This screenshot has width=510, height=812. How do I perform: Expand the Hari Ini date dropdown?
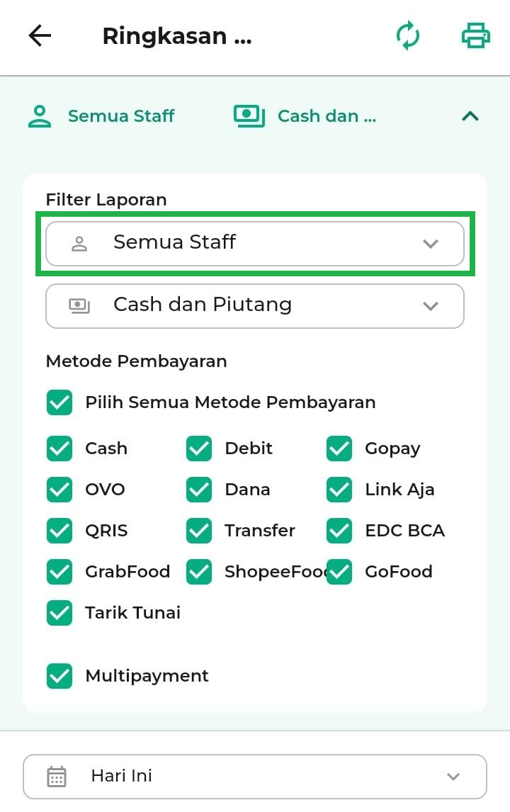(255, 777)
